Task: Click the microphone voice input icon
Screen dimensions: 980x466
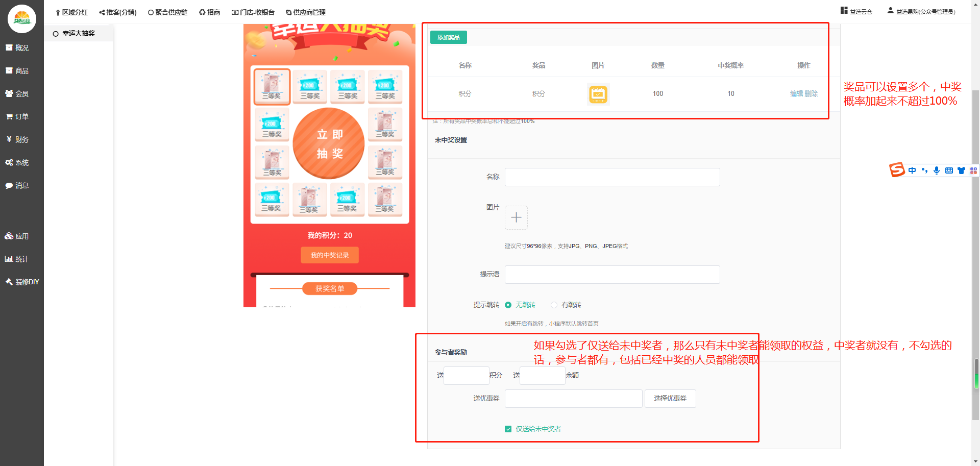Action: 937,170
